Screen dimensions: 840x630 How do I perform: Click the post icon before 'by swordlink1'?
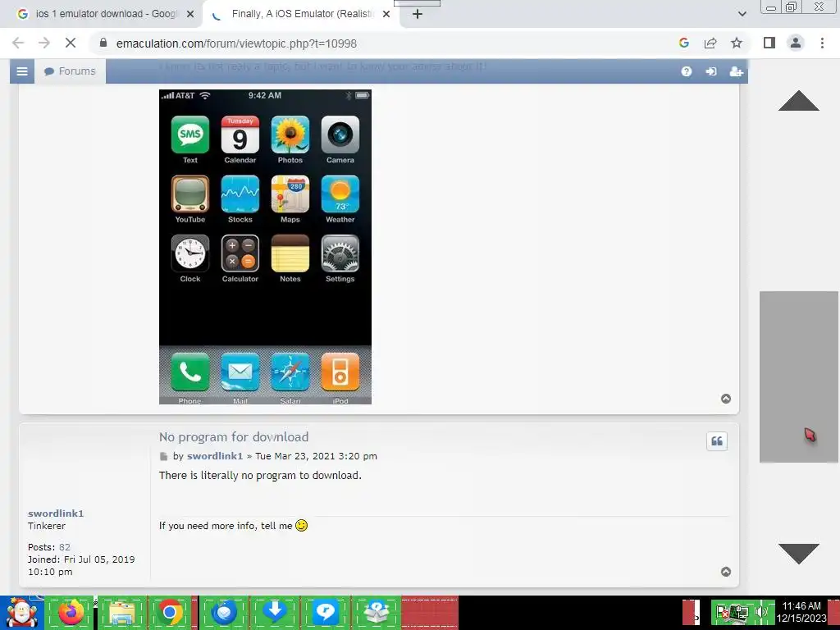163,456
